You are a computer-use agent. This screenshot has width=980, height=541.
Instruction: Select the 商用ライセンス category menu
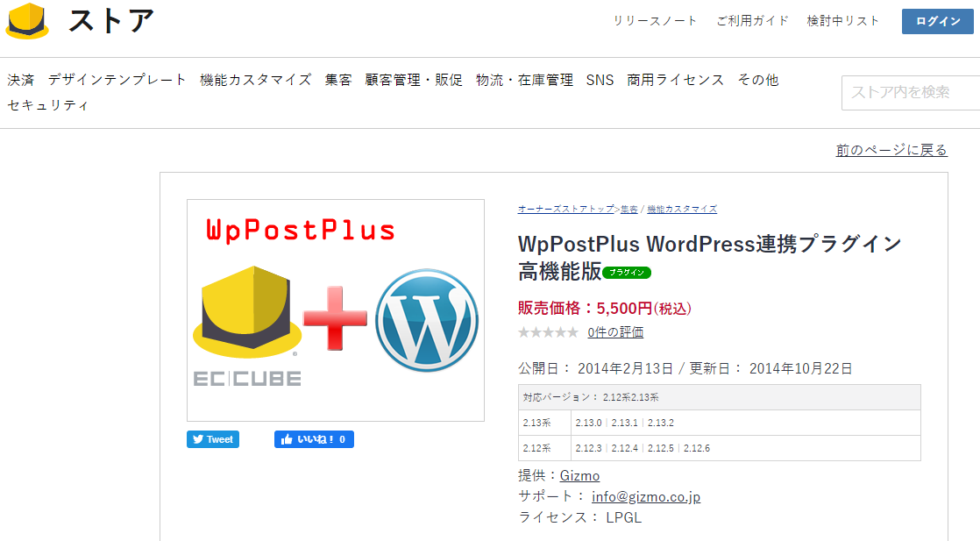[x=676, y=80]
